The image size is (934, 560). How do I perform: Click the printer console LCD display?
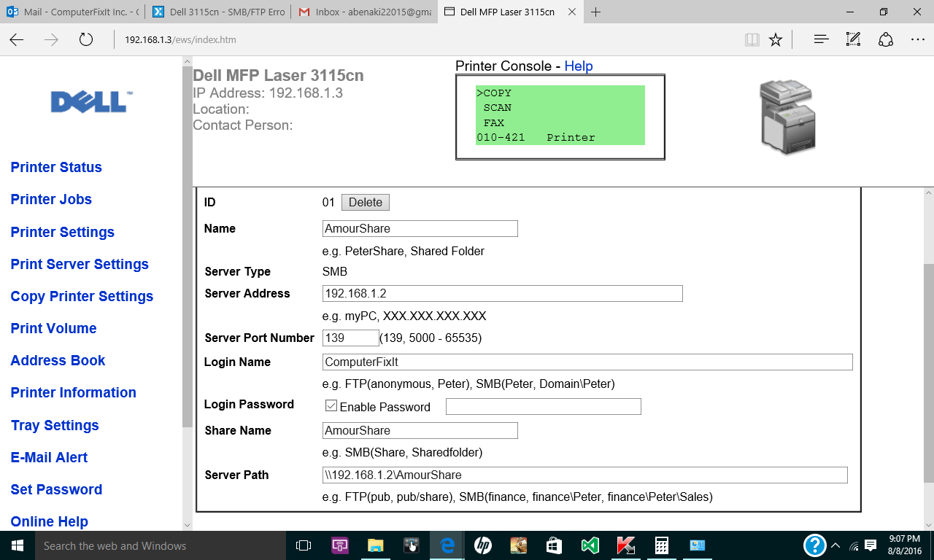(x=560, y=115)
